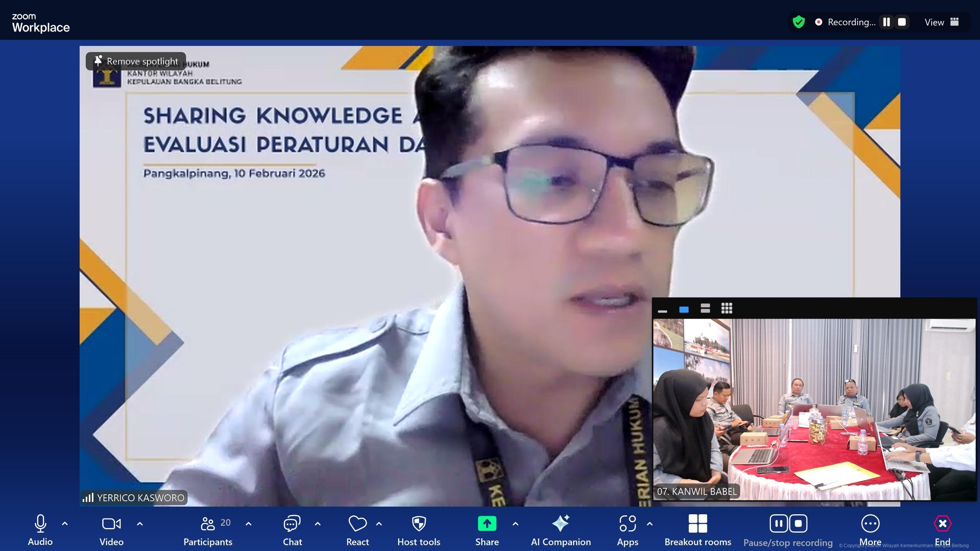The width and height of the screenshot is (980, 551).
Task: Click the Audio microphone icon
Action: pyautogui.click(x=40, y=523)
